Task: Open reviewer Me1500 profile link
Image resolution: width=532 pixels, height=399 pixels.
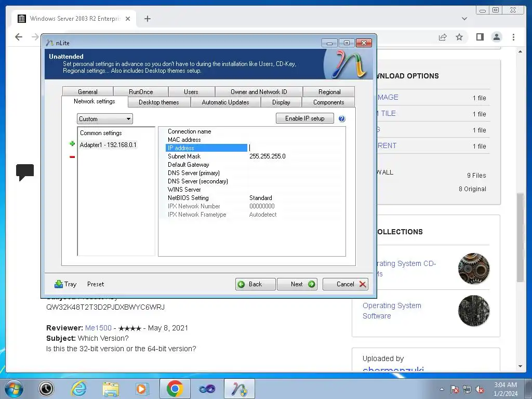Action: [x=98, y=328]
